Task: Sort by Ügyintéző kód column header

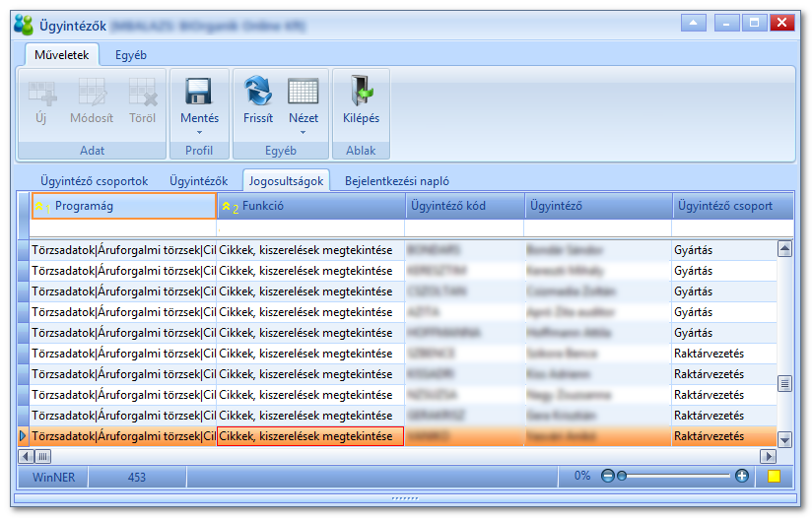Action: tap(465, 206)
